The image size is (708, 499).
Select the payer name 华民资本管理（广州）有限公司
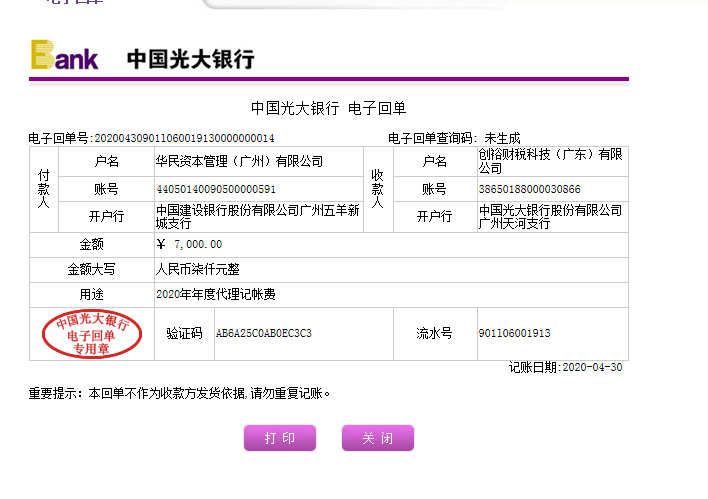click(x=239, y=161)
